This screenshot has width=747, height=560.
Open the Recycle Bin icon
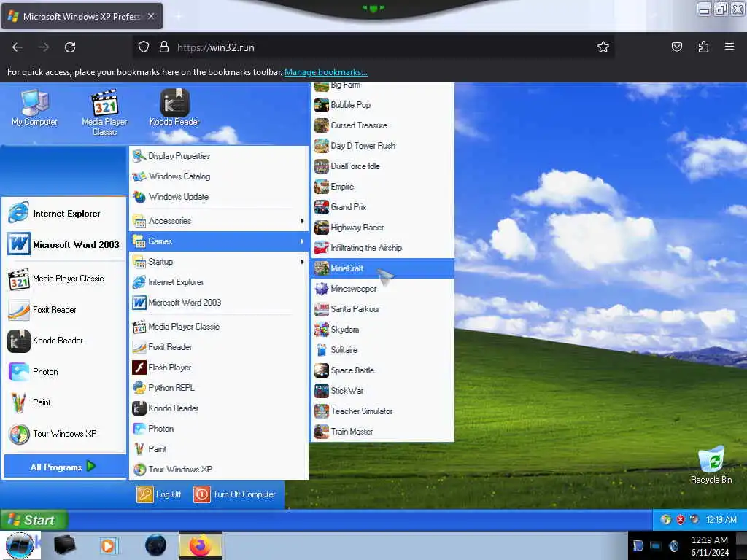pyautogui.click(x=711, y=465)
